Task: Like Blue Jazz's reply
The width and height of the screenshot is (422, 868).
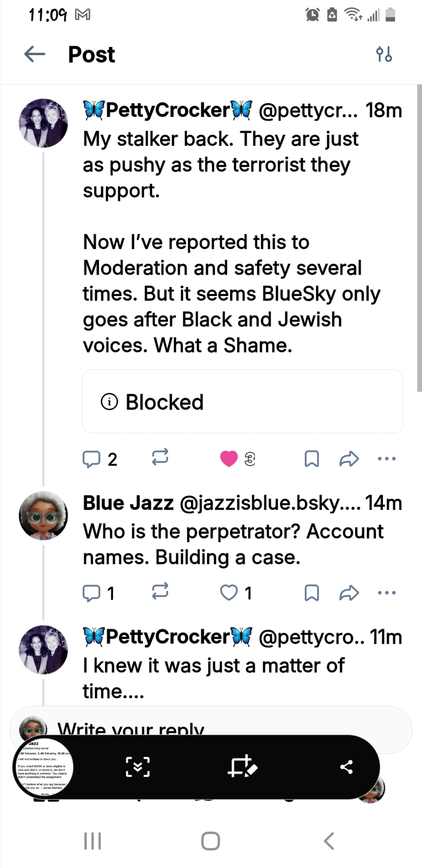Action: tap(229, 593)
